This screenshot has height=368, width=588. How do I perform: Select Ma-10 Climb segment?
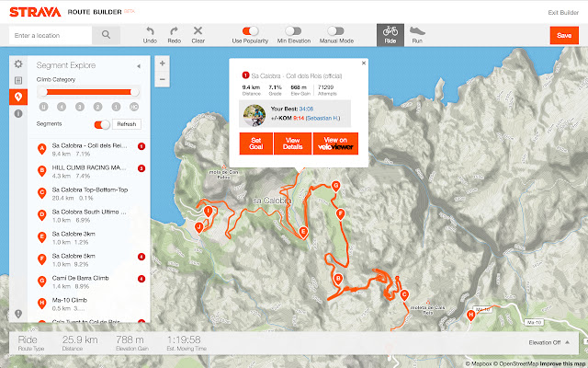[x=90, y=305]
